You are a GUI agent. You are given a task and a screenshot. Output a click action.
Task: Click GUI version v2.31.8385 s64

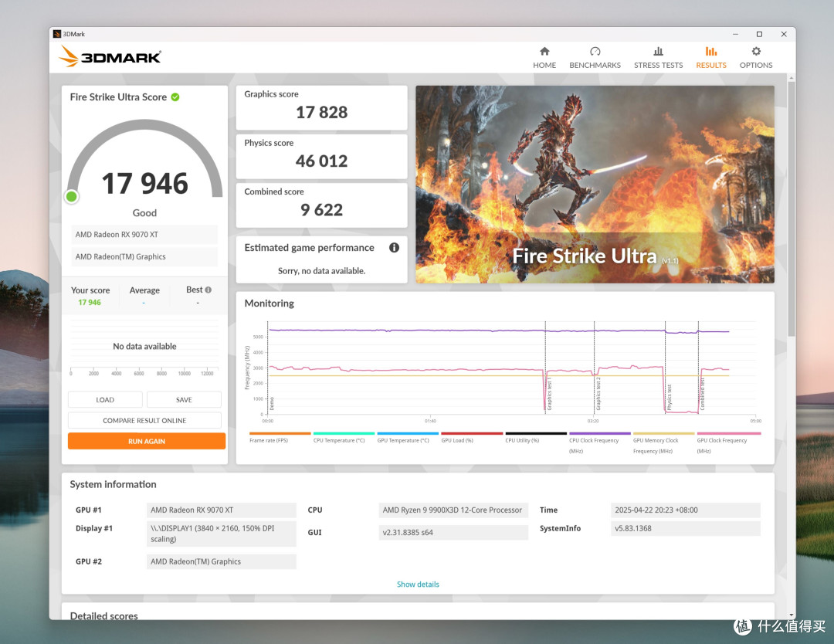pyautogui.click(x=453, y=532)
